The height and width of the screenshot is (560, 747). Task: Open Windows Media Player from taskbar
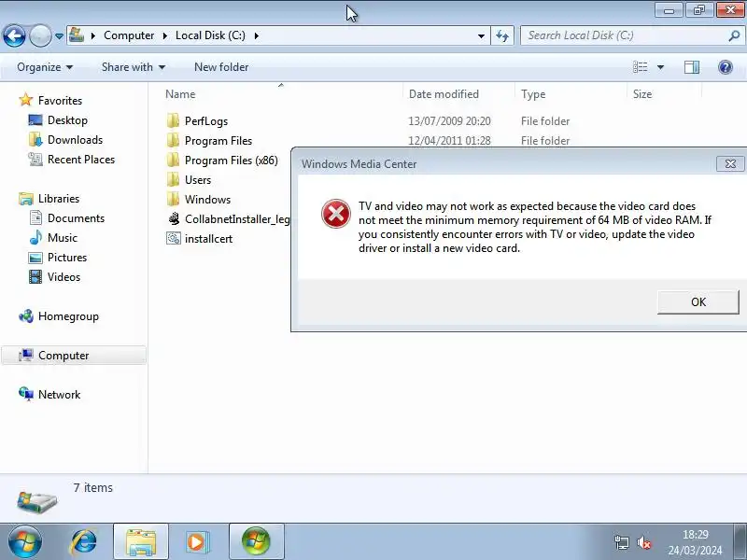(x=196, y=541)
